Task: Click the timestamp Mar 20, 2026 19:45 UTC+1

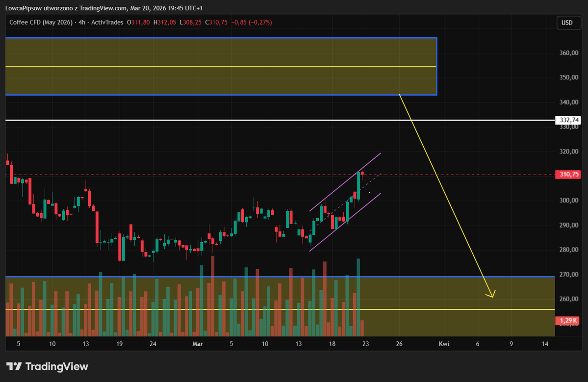Action: coord(167,8)
